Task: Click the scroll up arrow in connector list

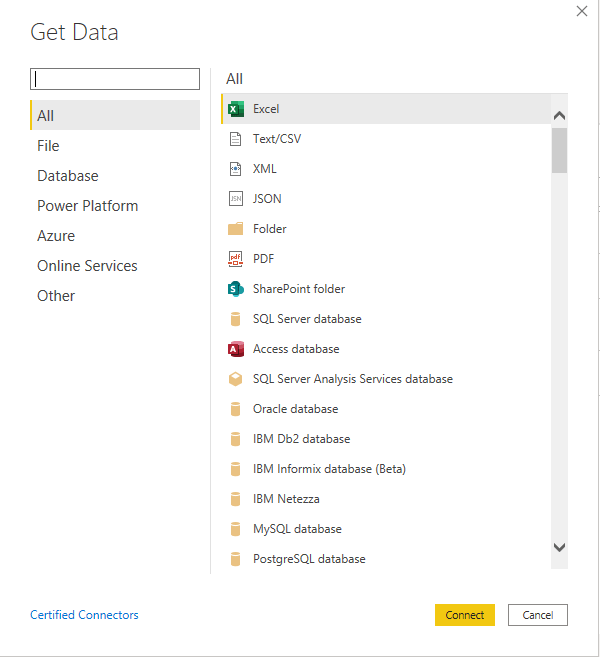Action: (559, 116)
